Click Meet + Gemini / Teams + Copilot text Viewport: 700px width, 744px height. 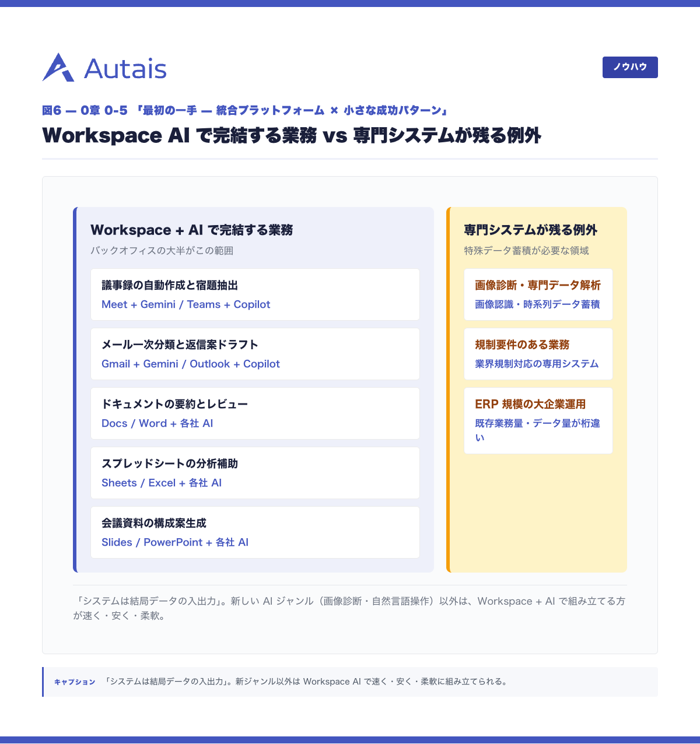point(186,304)
